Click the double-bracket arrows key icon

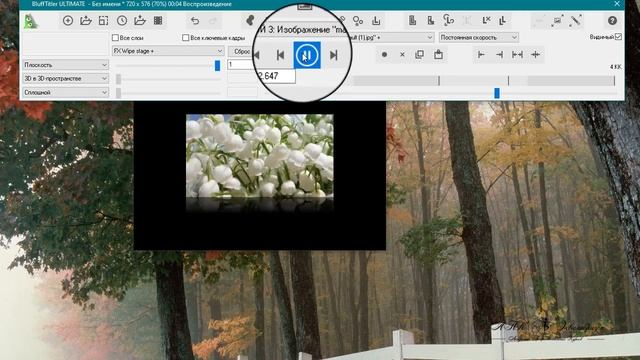click(x=517, y=54)
